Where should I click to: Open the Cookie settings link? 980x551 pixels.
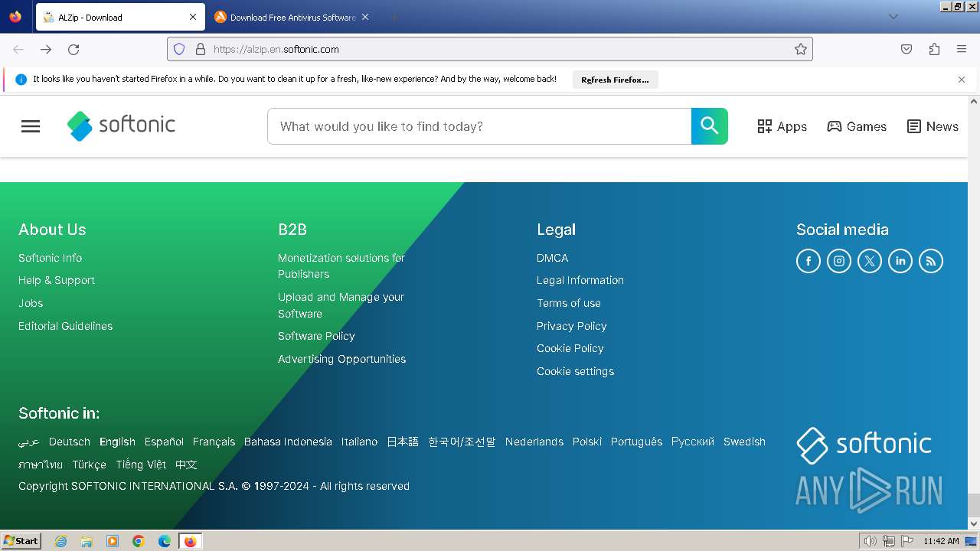575,371
